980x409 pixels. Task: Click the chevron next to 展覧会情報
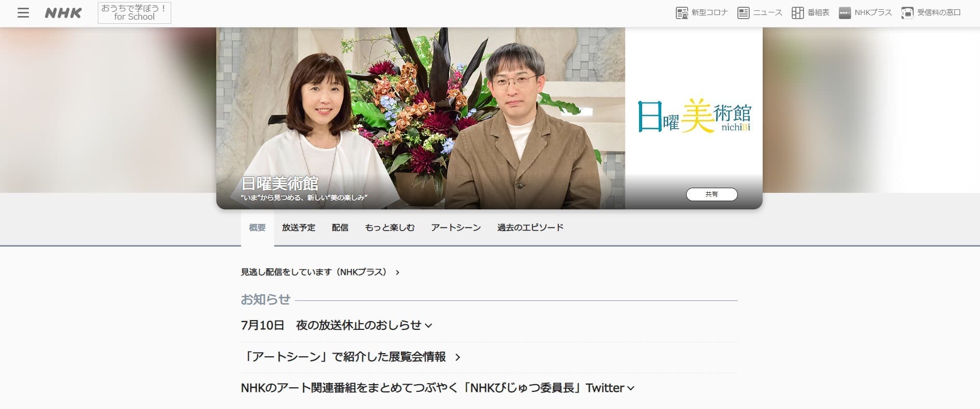tap(457, 357)
